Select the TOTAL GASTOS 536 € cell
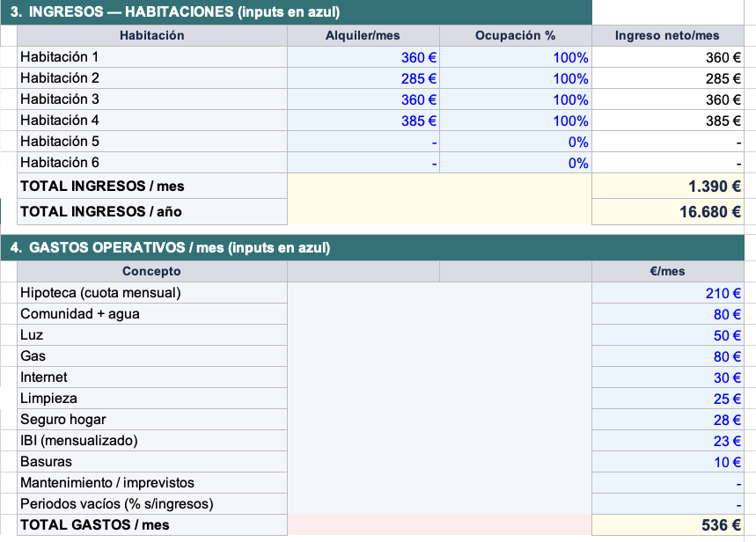The image size is (756, 542). (668, 525)
